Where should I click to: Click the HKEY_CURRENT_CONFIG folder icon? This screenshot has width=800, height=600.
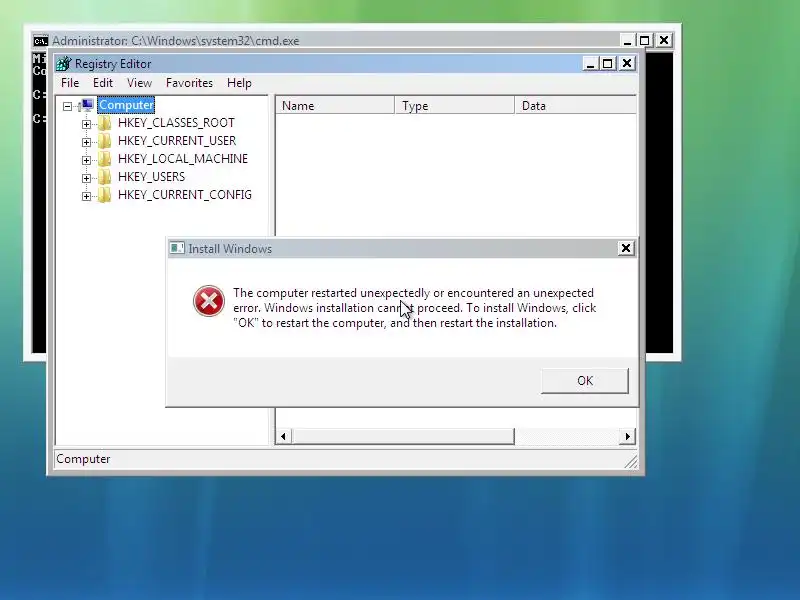(x=104, y=195)
